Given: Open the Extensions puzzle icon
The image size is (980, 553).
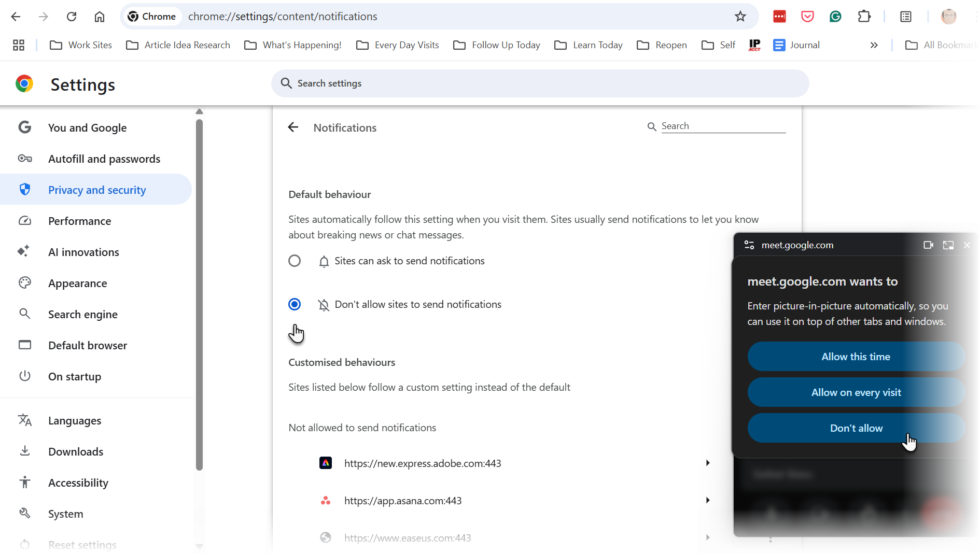Looking at the screenshot, I should (x=864, y=17).
